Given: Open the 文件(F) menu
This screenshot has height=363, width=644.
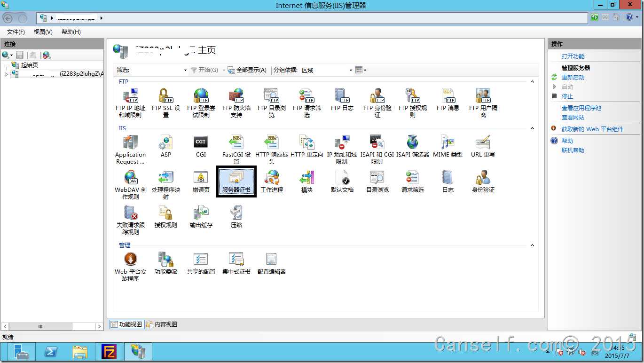Looking at the screenshot, I should (x=16, y=32).
